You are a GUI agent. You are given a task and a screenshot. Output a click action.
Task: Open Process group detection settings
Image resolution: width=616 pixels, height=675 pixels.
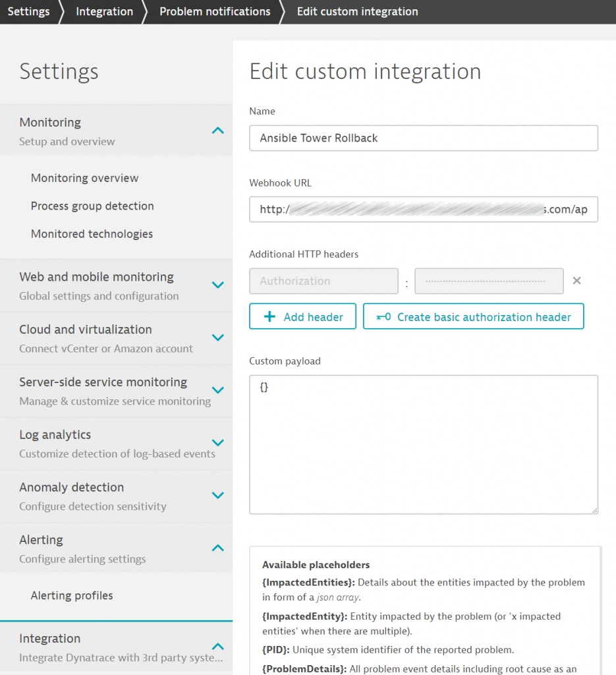tap(92, 206)
